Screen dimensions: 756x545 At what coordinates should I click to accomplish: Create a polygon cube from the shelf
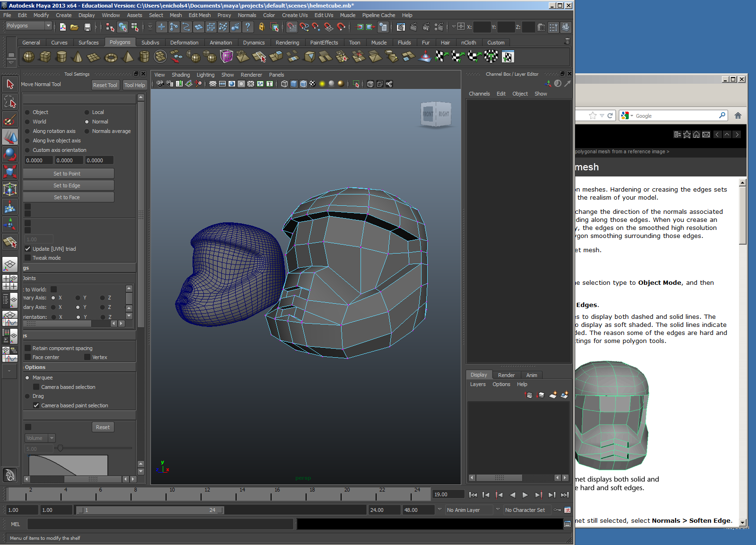[x=45, y=57]
